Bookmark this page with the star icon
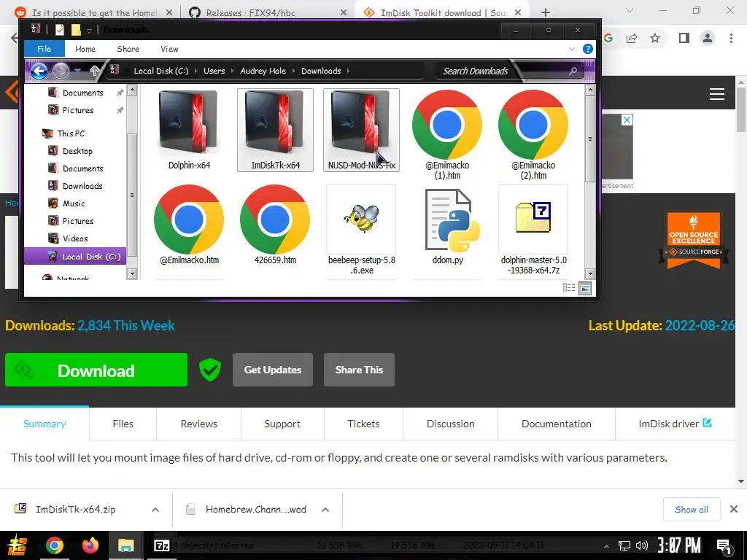747x560 pixels. click(655, 38)
